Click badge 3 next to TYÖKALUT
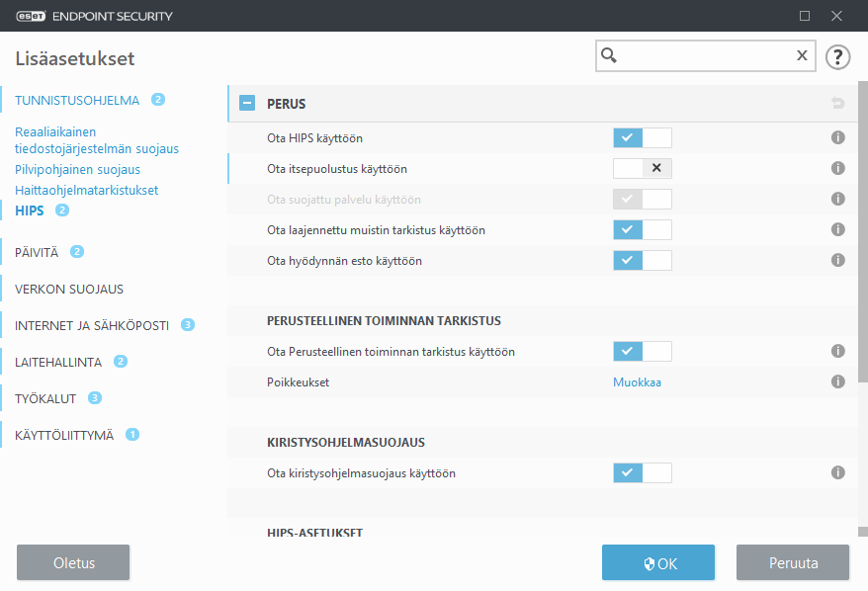This screenshot has width=868, height=591. tap(95, 398)
